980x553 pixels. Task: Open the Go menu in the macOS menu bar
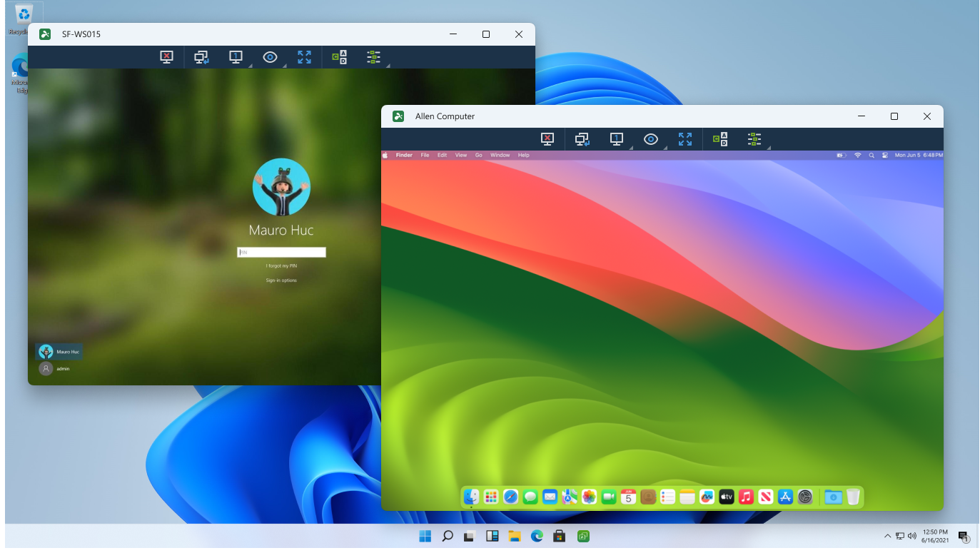tap(478, 155)
